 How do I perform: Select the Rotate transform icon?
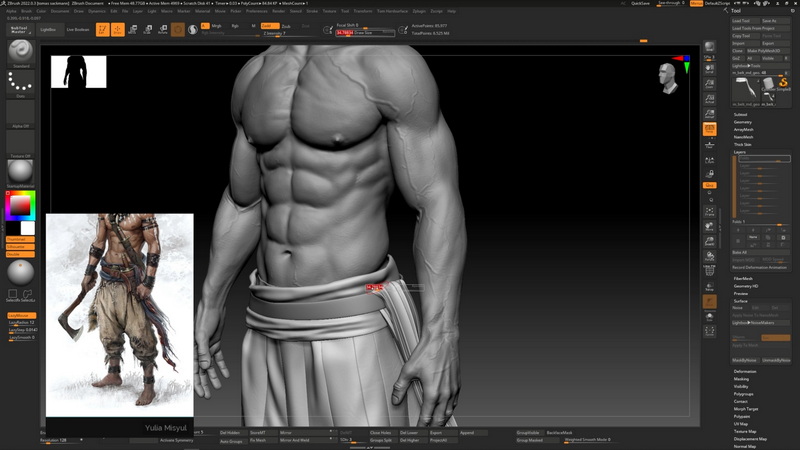click(x=163, y=30)
